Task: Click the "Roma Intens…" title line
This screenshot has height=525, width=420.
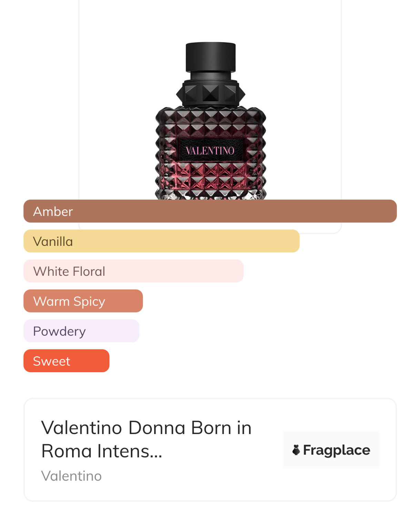Action: (x=102, y=451)
